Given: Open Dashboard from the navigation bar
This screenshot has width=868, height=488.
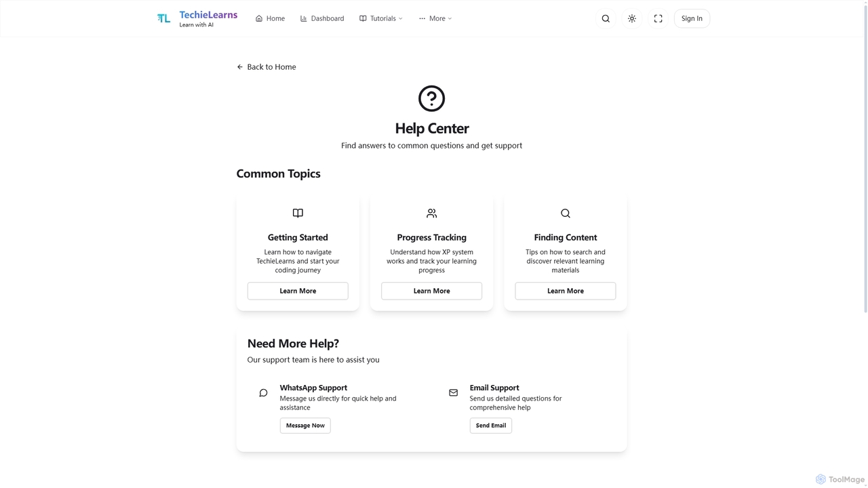Looking at the screenshot, I should (322, 18).
